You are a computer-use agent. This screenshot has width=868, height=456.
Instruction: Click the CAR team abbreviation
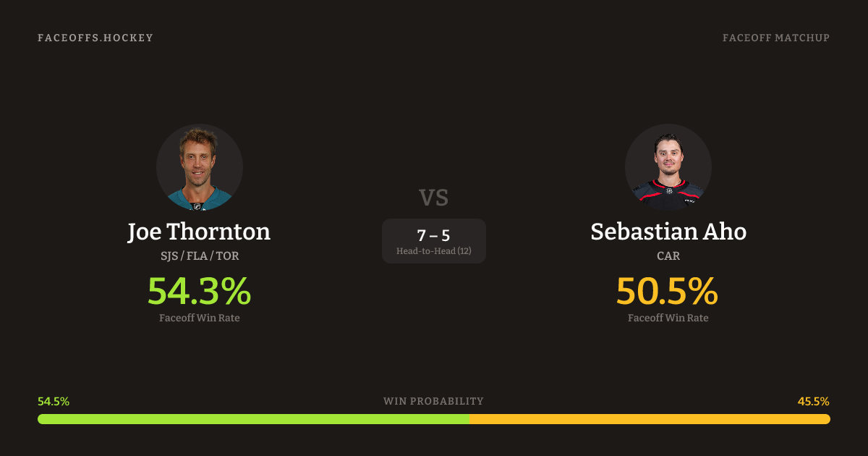point(668,256)
